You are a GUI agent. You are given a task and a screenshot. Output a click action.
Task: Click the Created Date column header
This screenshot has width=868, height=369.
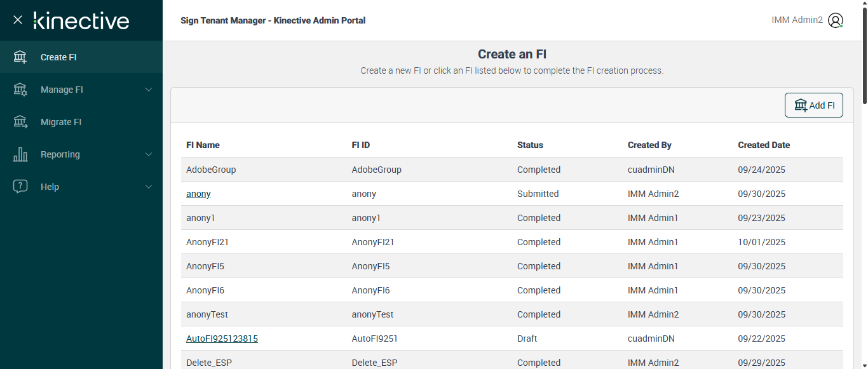pyautogui.click(x=764, y=145)
